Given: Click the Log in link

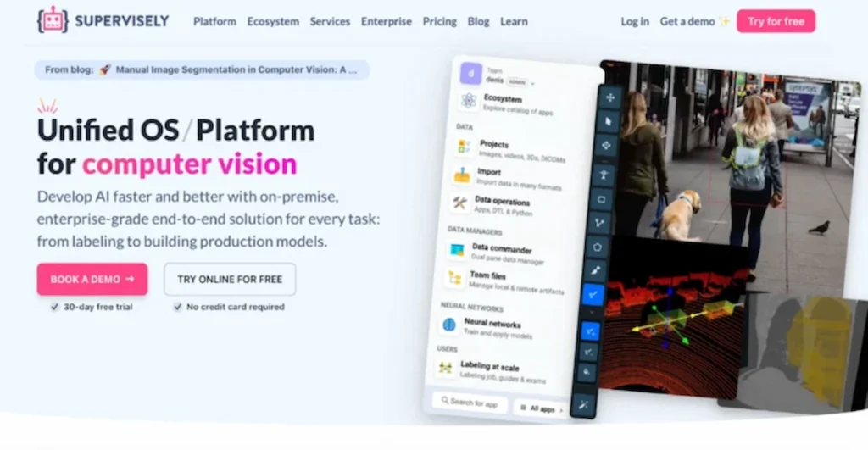Looking at the screenshot, I should point(634,21).
